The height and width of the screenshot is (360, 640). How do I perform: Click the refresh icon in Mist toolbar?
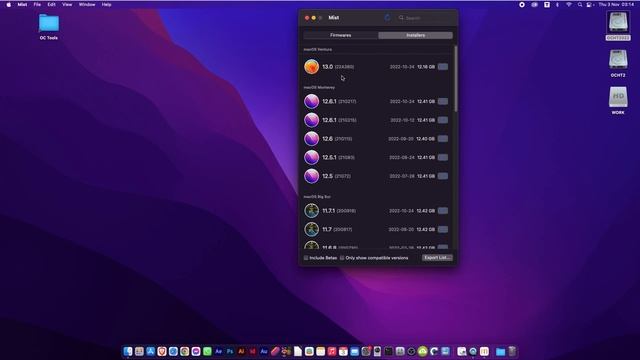click(x=387, y=18)
